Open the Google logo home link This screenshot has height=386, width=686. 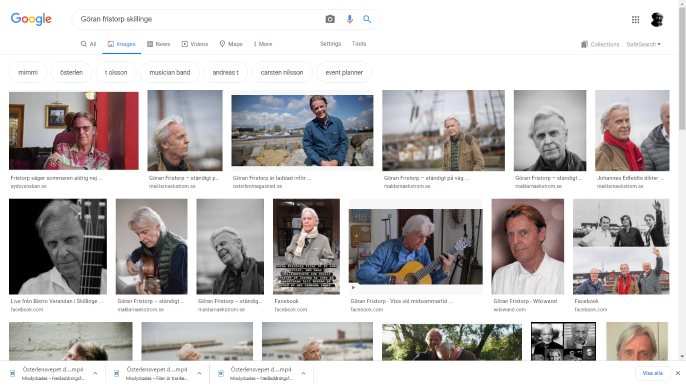click(x=31, y=19)
